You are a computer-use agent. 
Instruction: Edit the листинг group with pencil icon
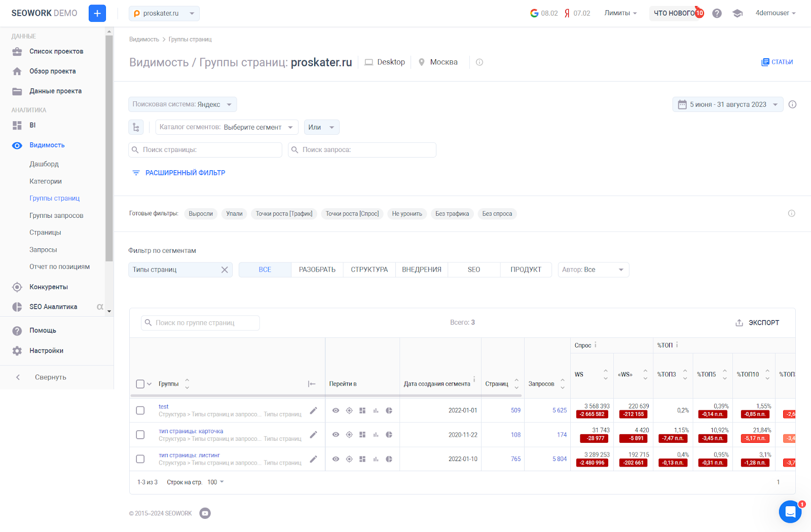(x=313, y=459)
